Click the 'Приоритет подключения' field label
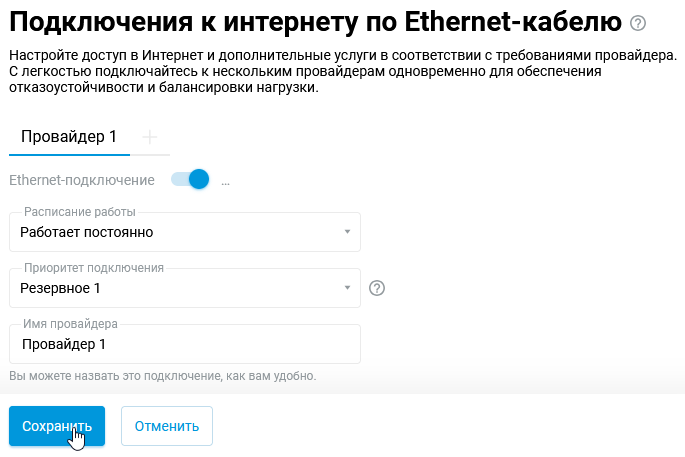685x457 pixels. click(93, 268)
